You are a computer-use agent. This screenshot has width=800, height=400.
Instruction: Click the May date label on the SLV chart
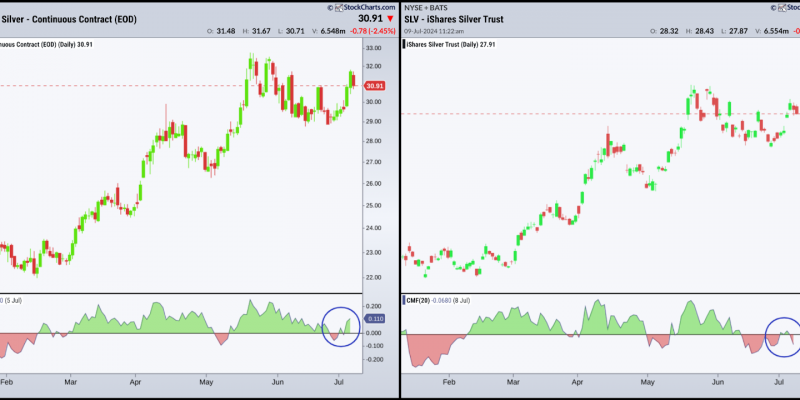pyautogui.click(x=647, y=381)
